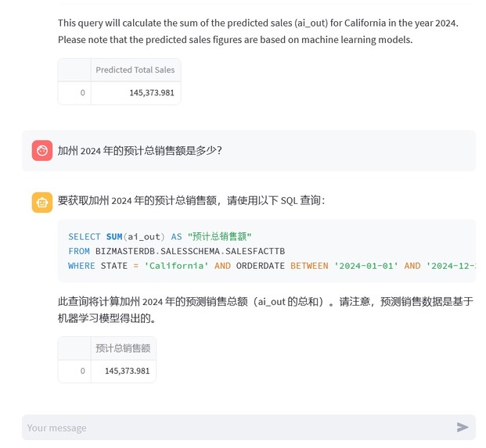This screenshot has height=448, width=486.
Task: Select the 145,373.981 cell under Predicted Total Sales
Action: click(x=135, y=93)
